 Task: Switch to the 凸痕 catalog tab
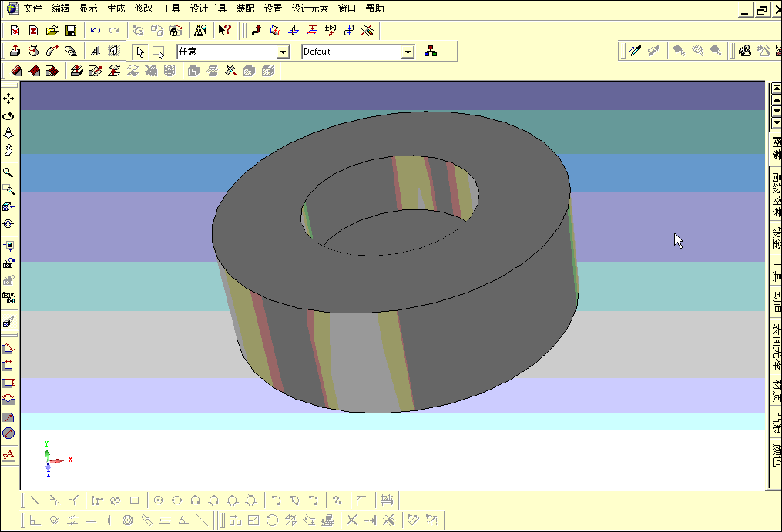tap(777, 423)
